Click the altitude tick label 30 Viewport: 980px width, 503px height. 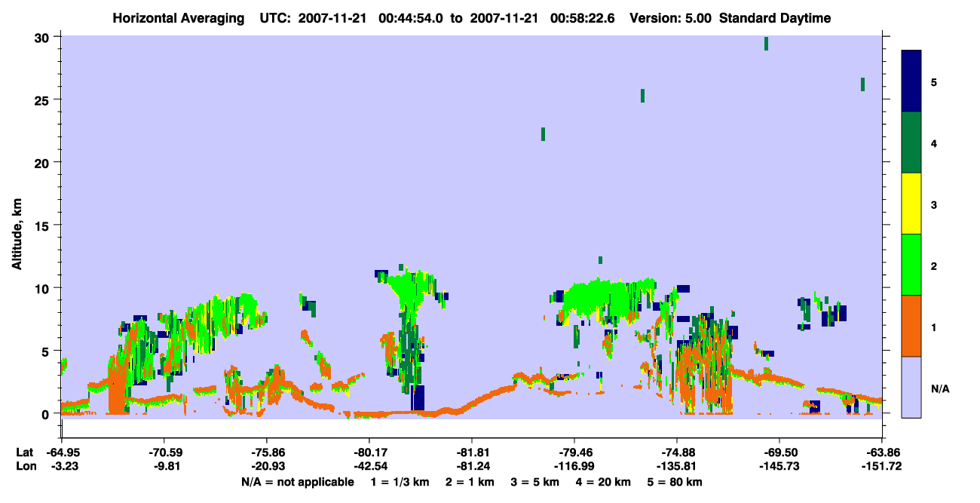(x=44, y=37)
